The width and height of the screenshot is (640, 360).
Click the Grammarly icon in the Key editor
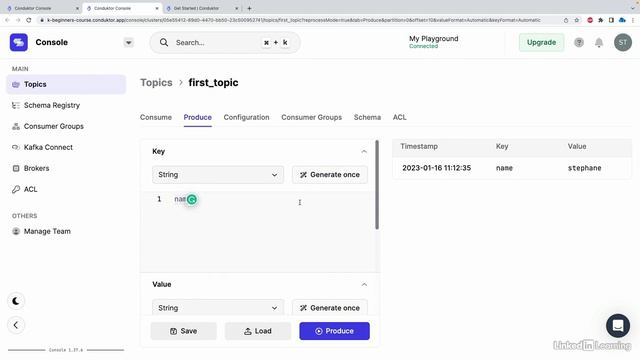point(192,200)
